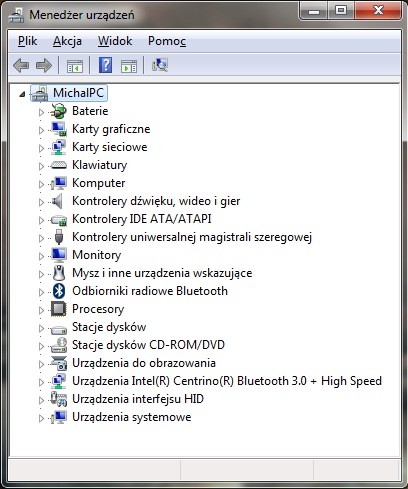Click the Back arrow toolbar icon
The image size is (408, 489).
pyautogui.click(x=21, y=65)
